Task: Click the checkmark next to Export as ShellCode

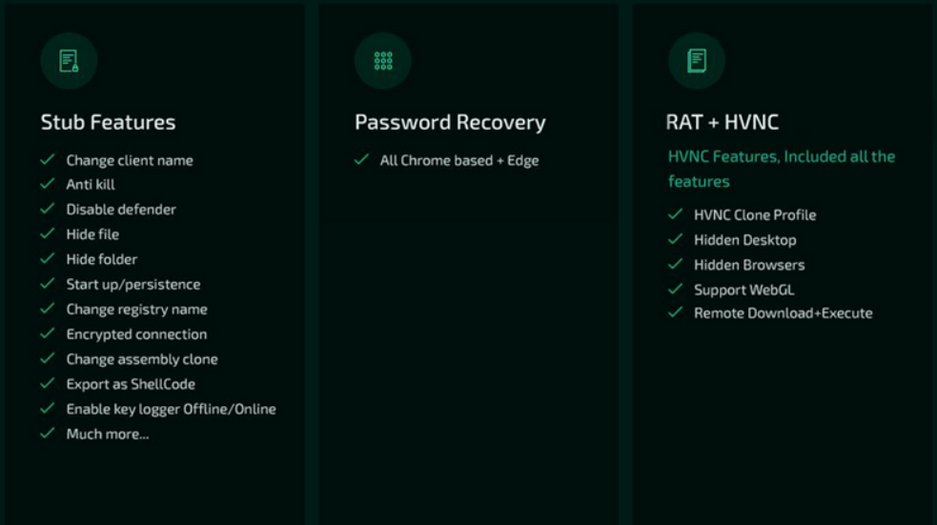Action: (47, 383)
